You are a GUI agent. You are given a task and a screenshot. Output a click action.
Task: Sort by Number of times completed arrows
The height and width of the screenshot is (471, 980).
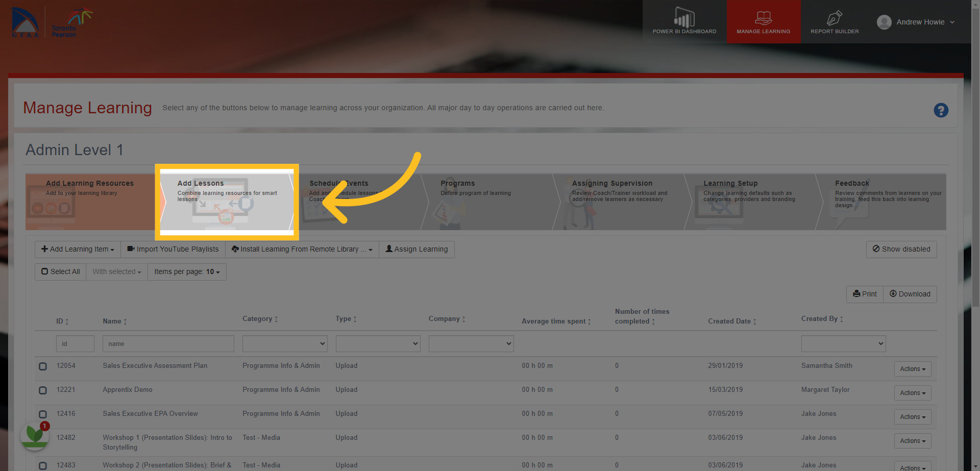(x=653, y=321)
